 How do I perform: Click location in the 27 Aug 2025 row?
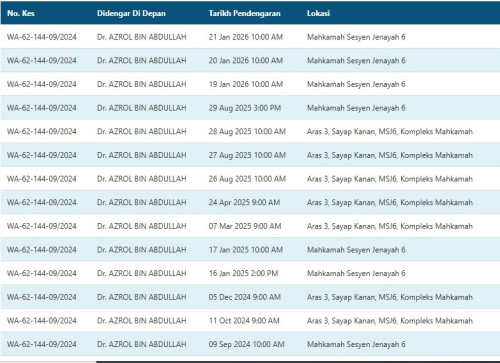[390, 155]
